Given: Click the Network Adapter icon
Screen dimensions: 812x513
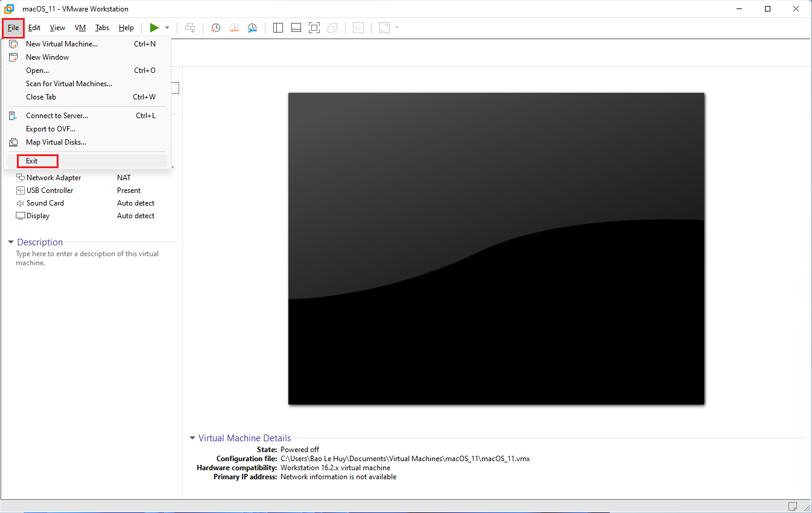Looking at the screenshot, I should [x=21, y=178].
